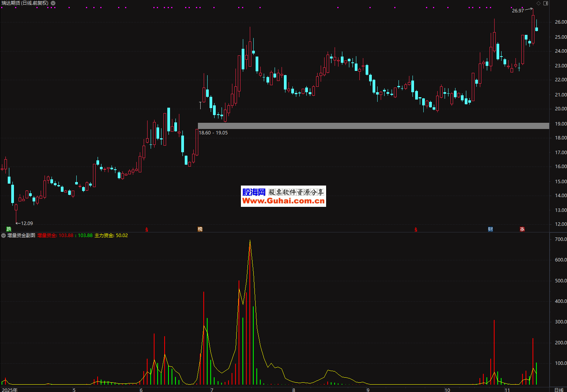Click the green 跌 event marker icon
The image size is (567, 392).
tap(9, 229)
